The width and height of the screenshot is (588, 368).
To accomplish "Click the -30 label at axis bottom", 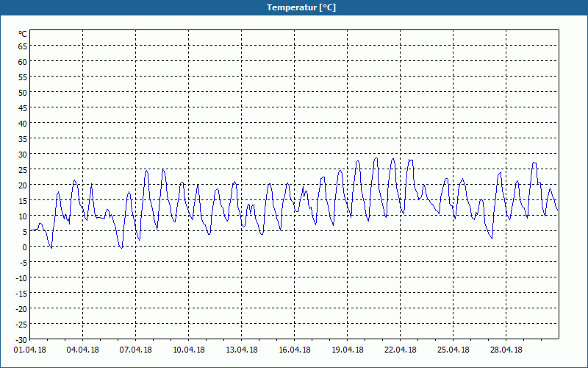I will tap(21, 340).
